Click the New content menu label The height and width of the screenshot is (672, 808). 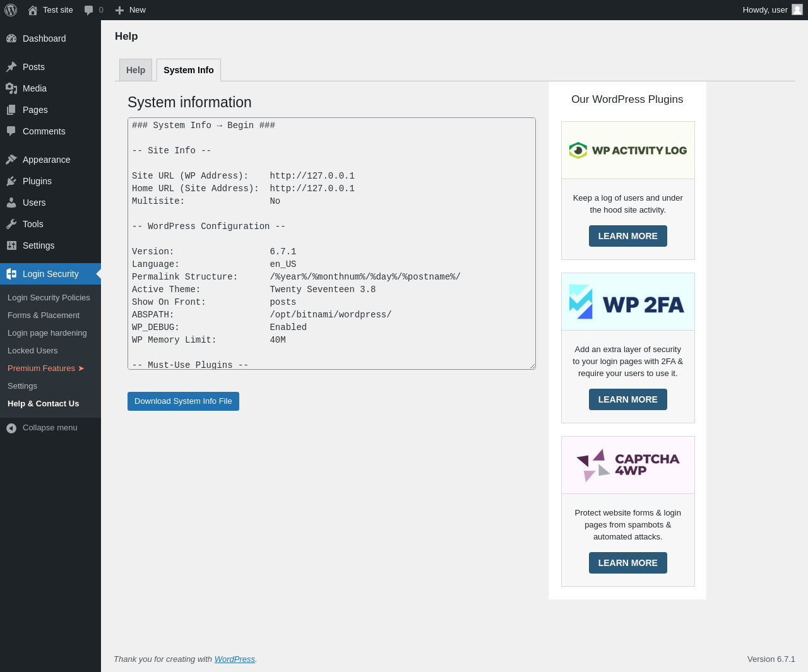pos(138,10)
